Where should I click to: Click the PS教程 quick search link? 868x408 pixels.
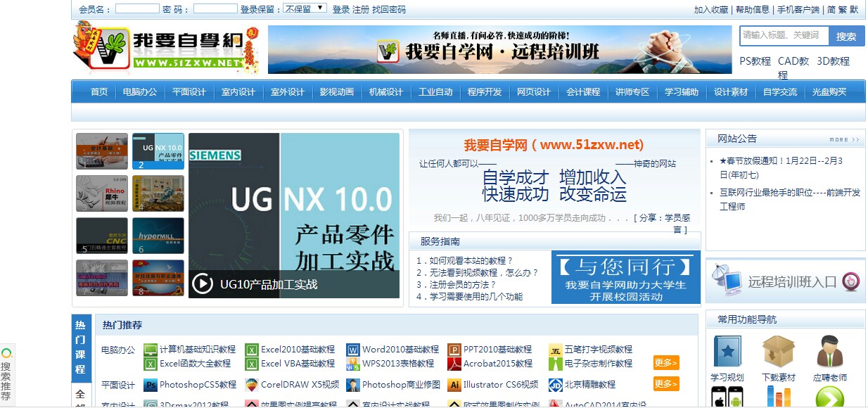[x=755, y=61]
